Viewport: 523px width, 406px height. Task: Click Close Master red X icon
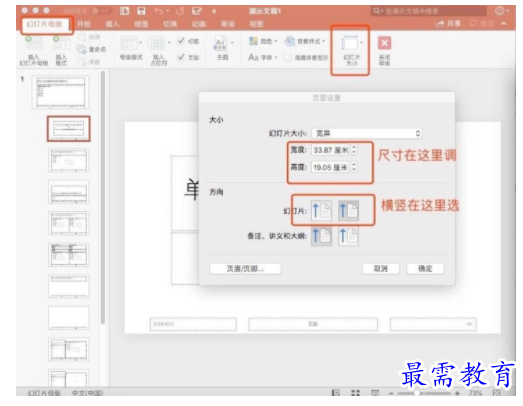pyautogui.click(x=384, y=43)
